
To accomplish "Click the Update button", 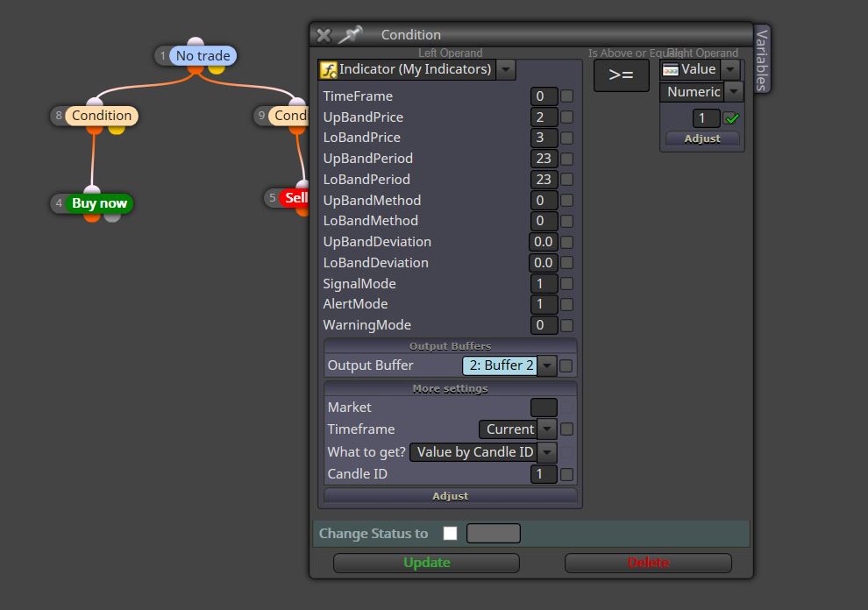I will tap(426, 563).
